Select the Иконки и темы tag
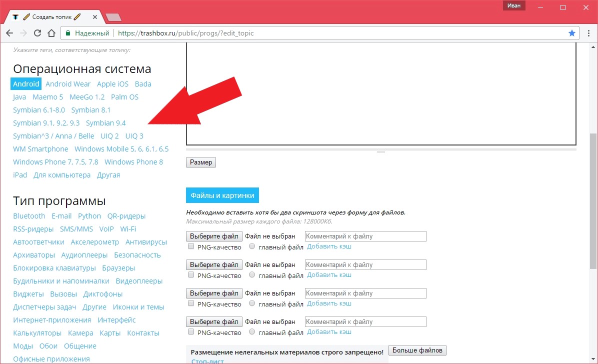598x364 pixels. 138,307
